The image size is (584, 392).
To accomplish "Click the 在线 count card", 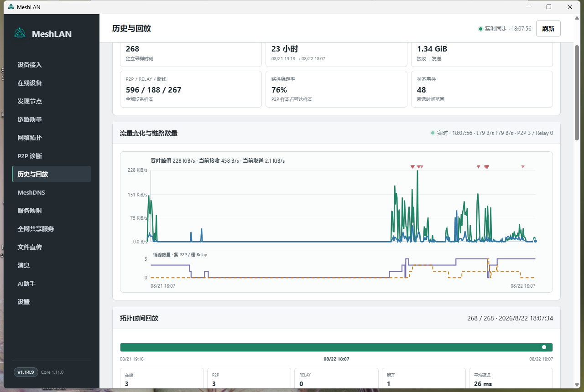I will (x=162, y=378).
